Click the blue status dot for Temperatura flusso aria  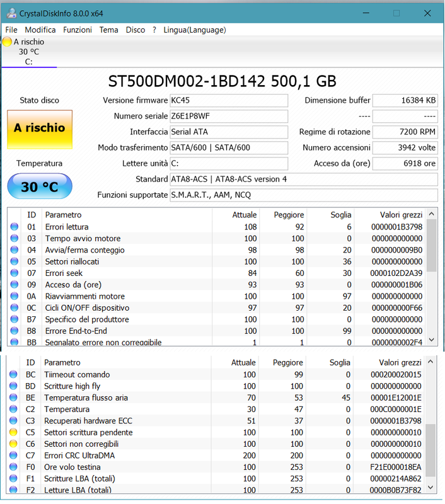[13, 398]
